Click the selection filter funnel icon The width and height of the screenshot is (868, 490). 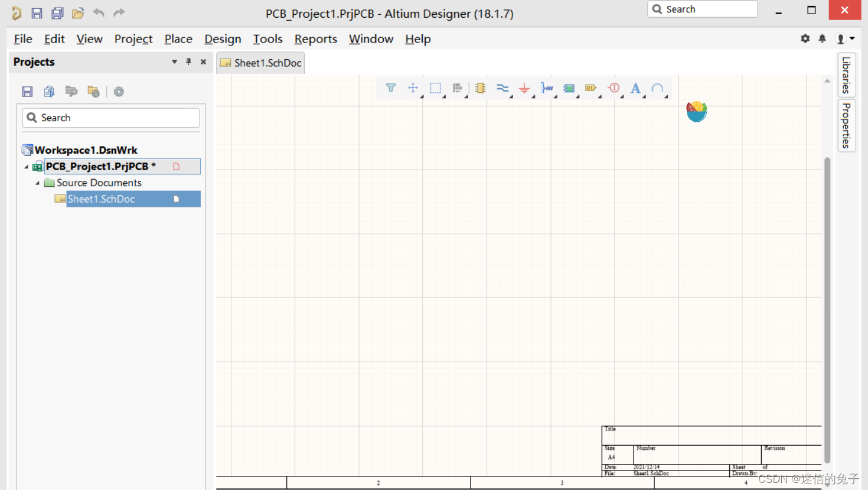[390, 88]
